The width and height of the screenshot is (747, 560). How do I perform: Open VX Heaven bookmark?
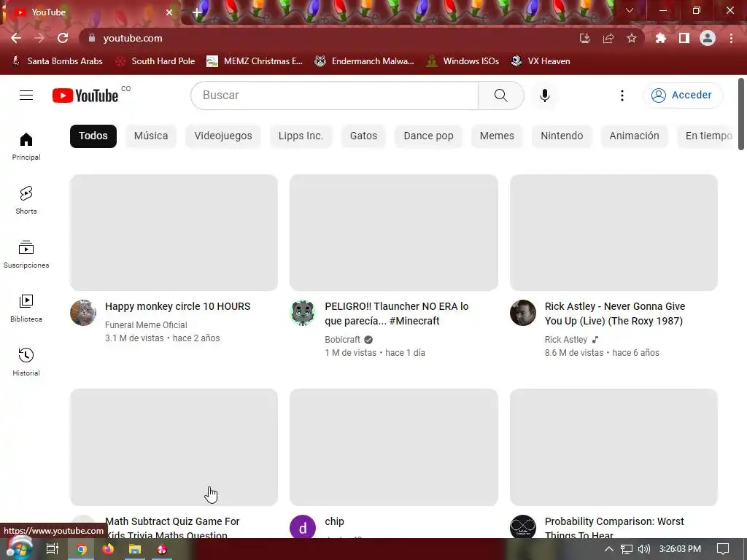pyautogui.click(x=541, y=61)
